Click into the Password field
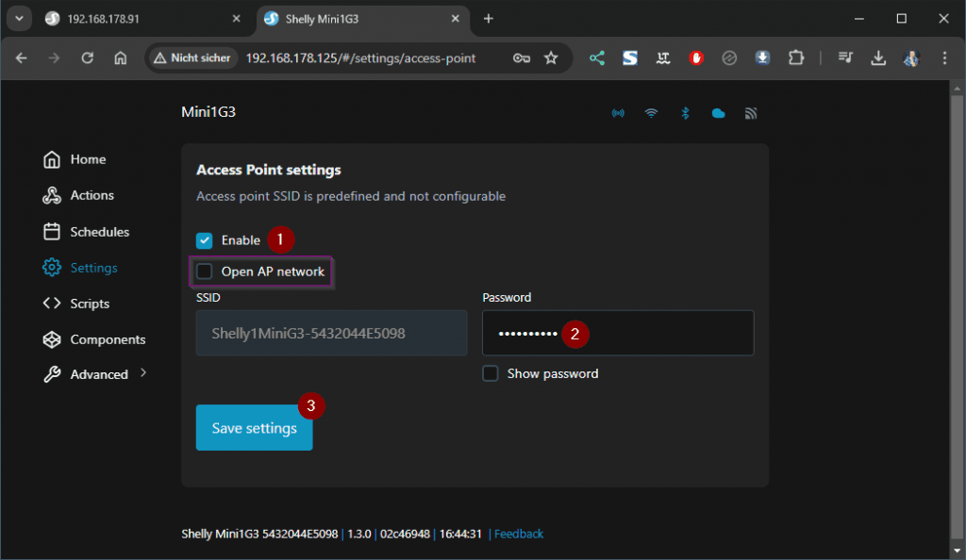This screenshot has height=560, width=966. click(x=660, y=333)
